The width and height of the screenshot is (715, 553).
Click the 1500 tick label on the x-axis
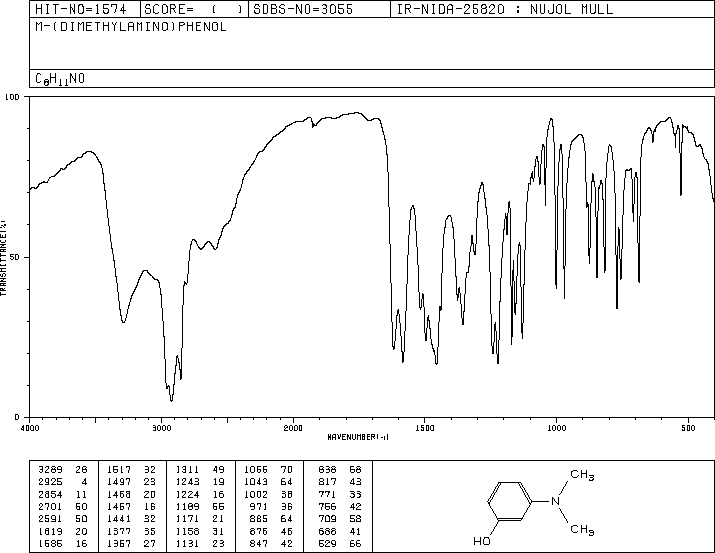(425, 428)
